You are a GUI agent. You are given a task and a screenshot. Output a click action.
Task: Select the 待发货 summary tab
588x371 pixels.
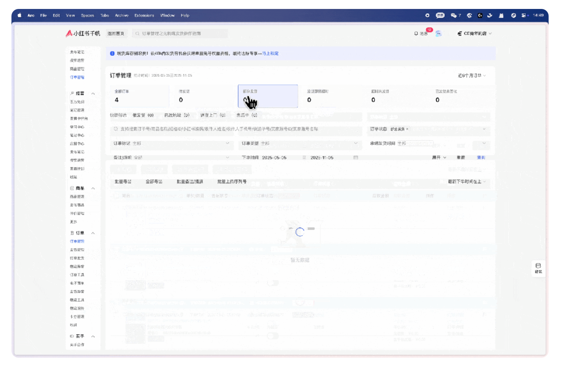pyautogui.click(x=203, y=96)
